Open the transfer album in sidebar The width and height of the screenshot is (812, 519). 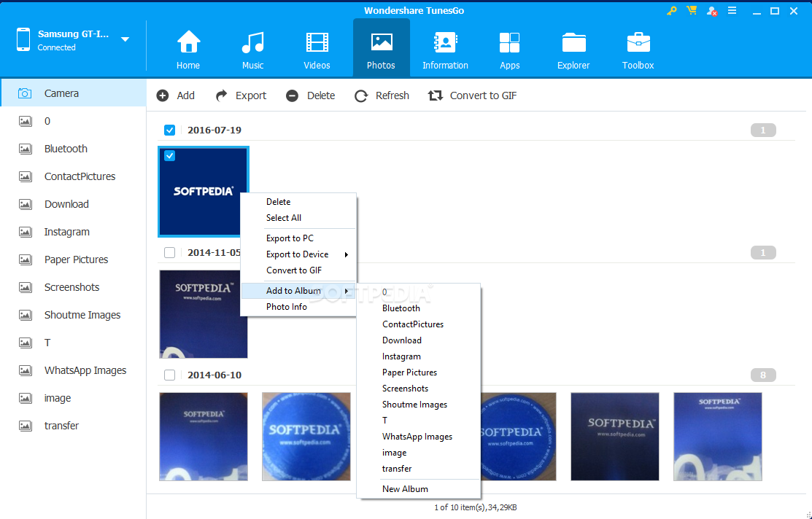point(73,426)
